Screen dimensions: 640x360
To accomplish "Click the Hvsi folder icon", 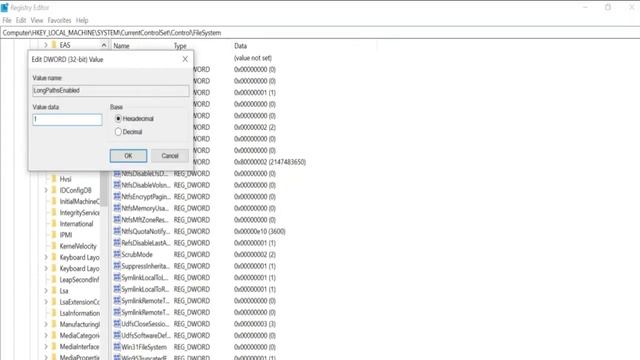I will click(x=54, y=179).
